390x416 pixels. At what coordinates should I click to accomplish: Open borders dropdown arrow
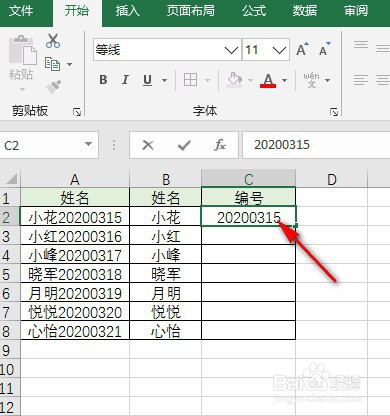[207, 80]
